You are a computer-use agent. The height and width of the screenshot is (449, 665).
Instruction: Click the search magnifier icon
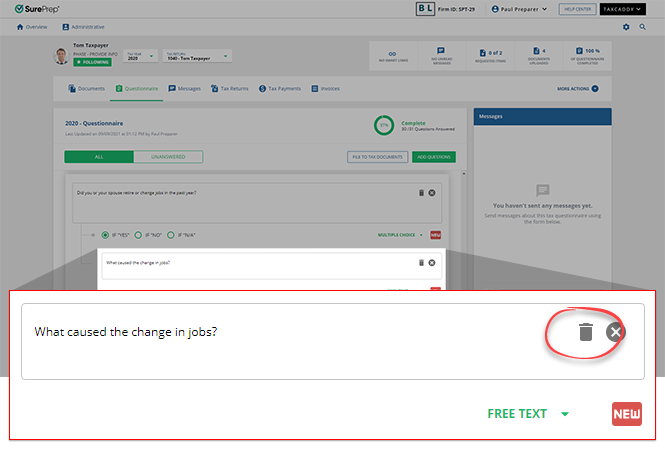(643, 27)
